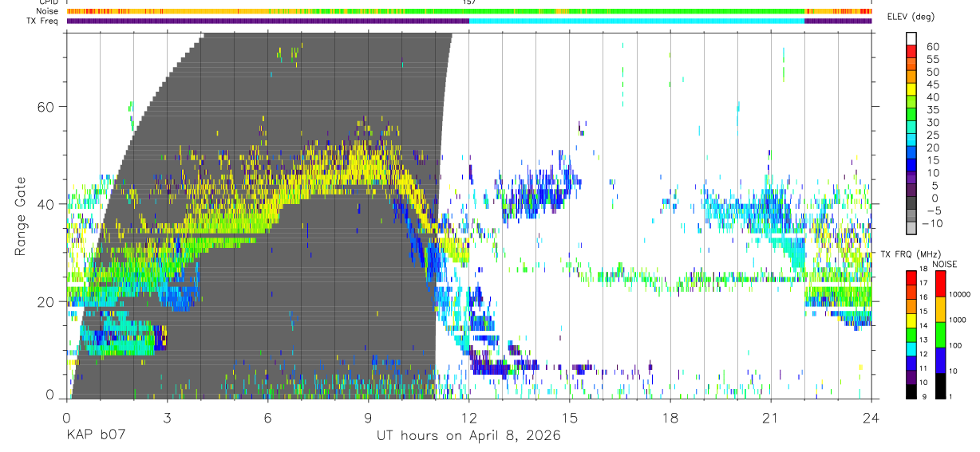
Task: Click the white top box of elevation colorbar
Action: (911, 39)
